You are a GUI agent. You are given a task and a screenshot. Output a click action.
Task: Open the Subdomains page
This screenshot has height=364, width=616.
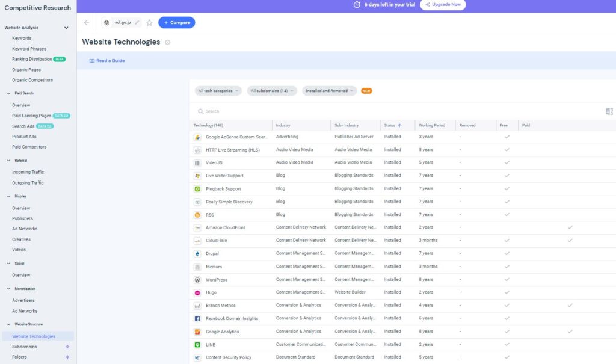24,347
